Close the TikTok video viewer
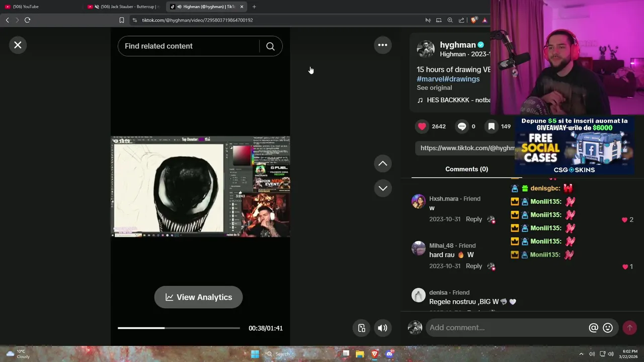The width and height of the screenshot is (644, 362). point(18,45)
